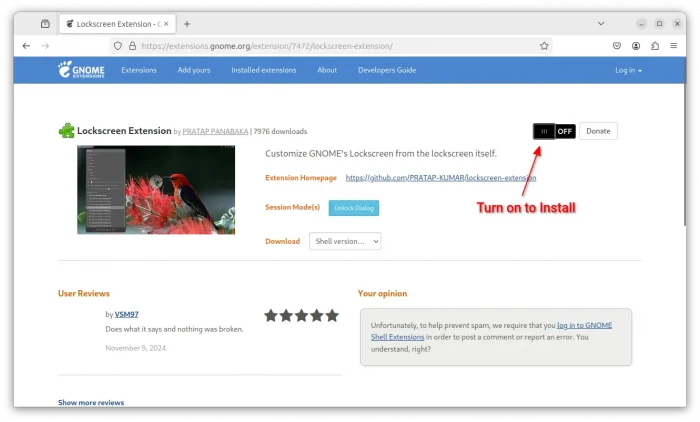700x422 pixels.
Task: Click the Donate button
Action: pyautogui.click(x=598, y=131)
